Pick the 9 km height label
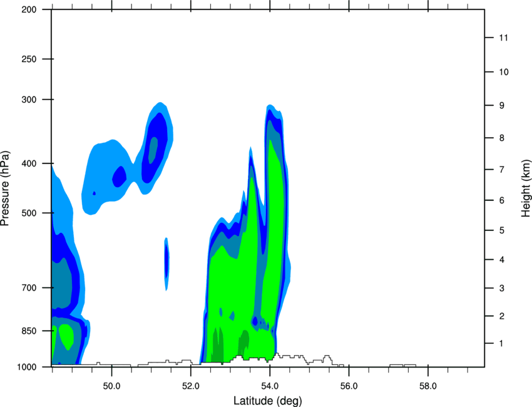 [x=502, y=106]
